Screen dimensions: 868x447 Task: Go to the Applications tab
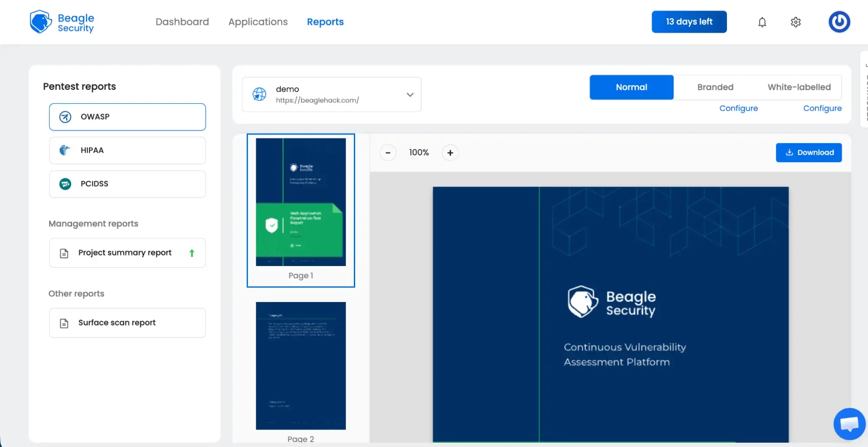[258, 22]
